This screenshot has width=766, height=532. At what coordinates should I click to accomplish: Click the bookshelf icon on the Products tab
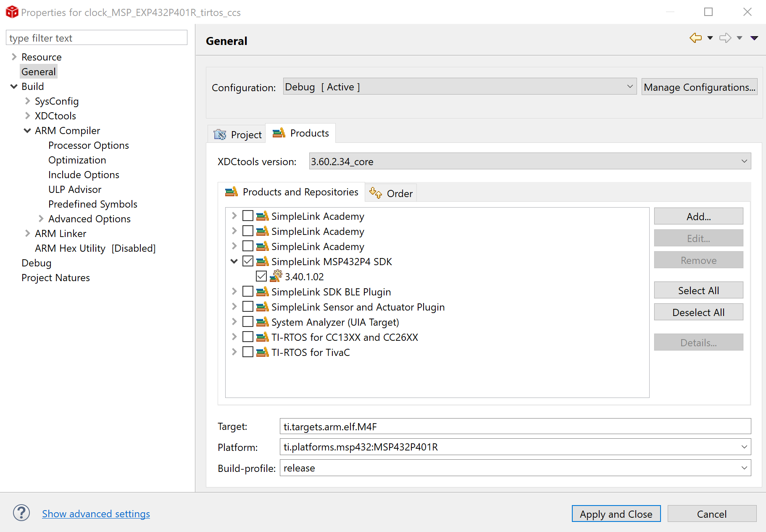[x=278, y=133]
